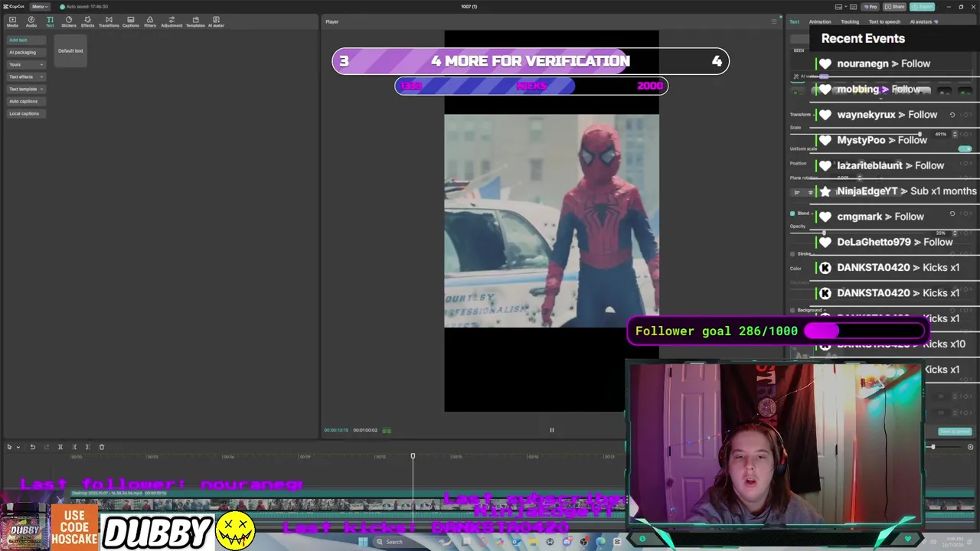Click the Split clip icon

pos(60,447)
